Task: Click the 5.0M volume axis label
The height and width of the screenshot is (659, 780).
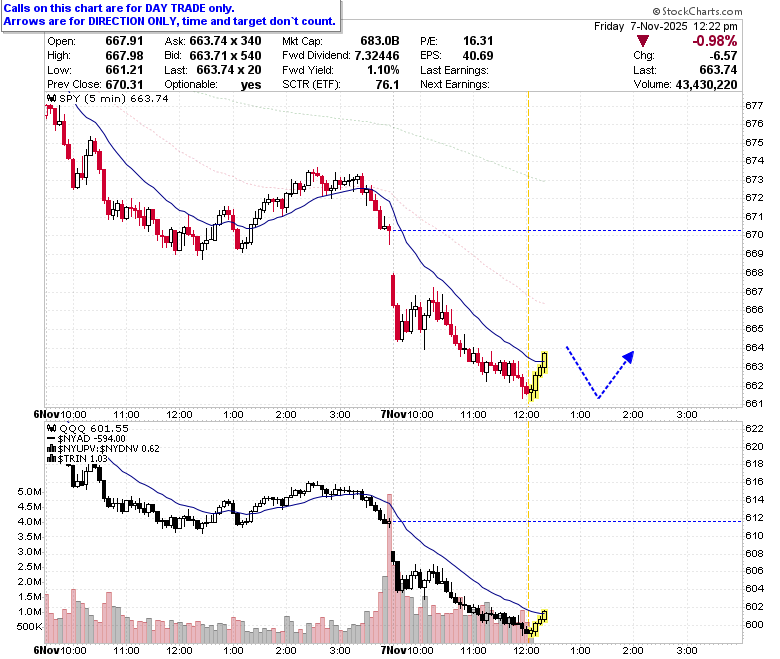Action: [x=29, y=492]
